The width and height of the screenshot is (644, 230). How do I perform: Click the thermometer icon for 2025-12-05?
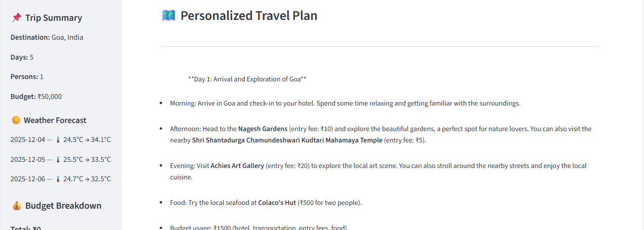click(58, 159)
